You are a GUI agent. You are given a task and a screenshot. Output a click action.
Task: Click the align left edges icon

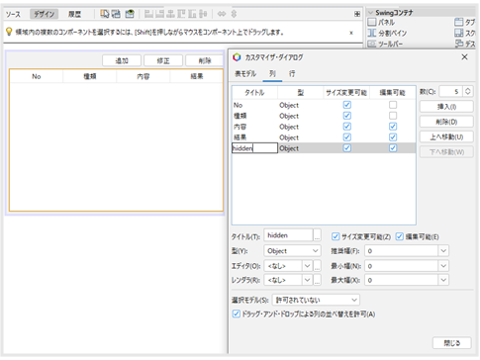click(149, 14)
